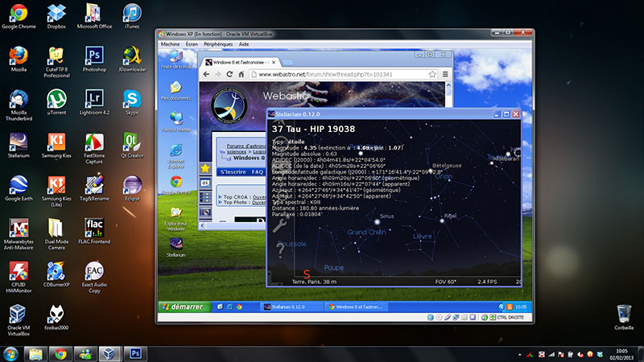This screenshot has height=362, width=644.
Task: Open CDBurnerXP desktop shortcut
Action: [56, 274]
